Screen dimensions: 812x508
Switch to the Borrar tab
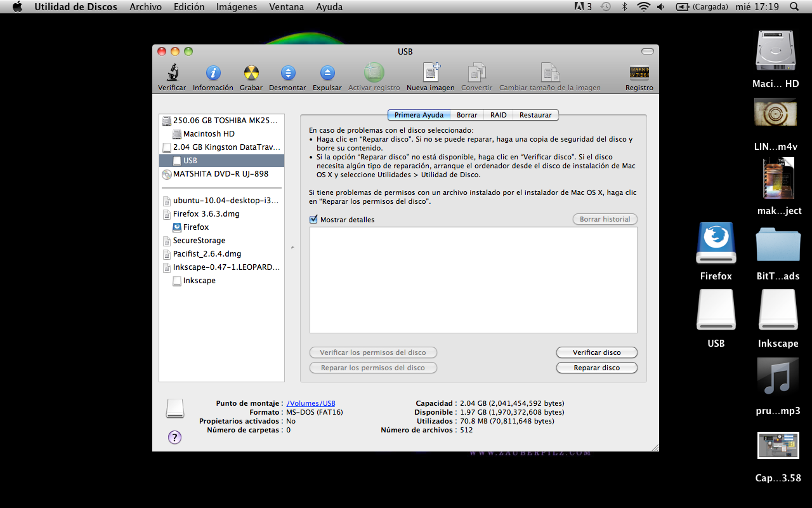(x=467, y=115)
